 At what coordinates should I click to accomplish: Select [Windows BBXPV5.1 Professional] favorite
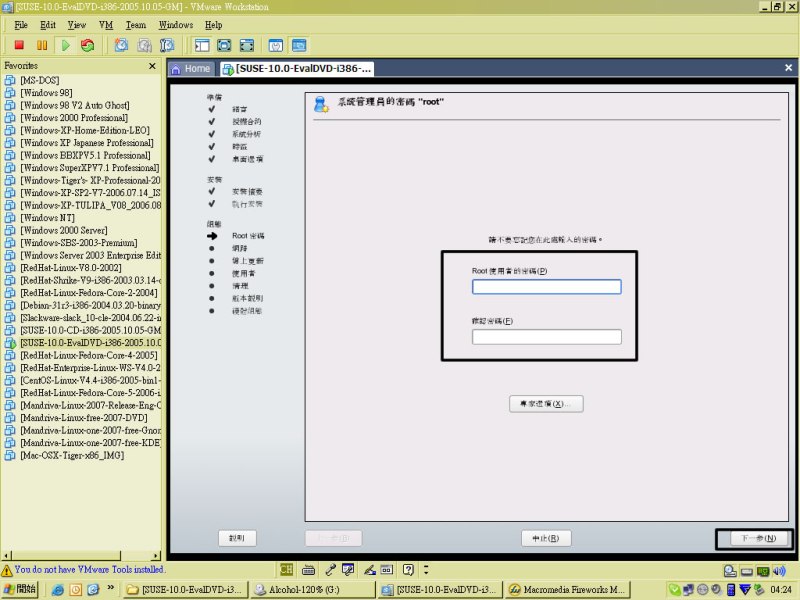85,155
